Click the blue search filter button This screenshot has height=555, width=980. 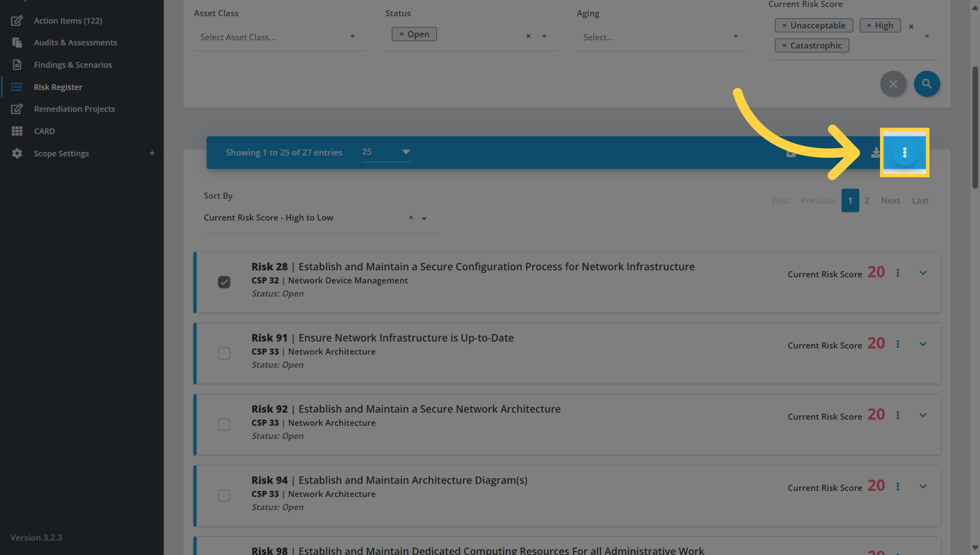pos(927,84)
